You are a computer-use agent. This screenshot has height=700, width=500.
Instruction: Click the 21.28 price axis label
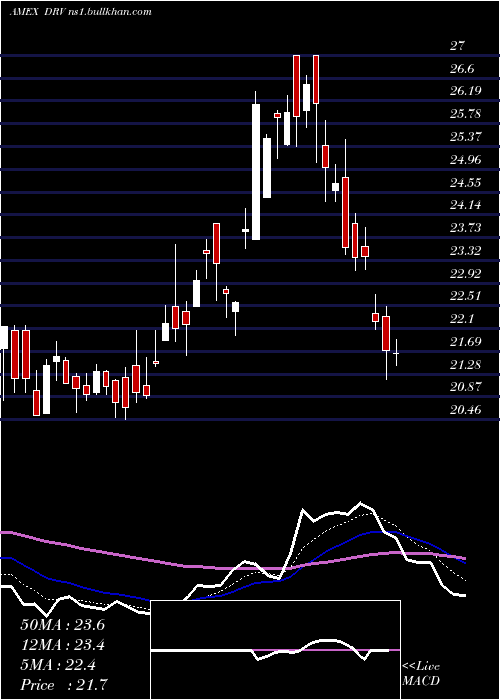pos(465,365)
